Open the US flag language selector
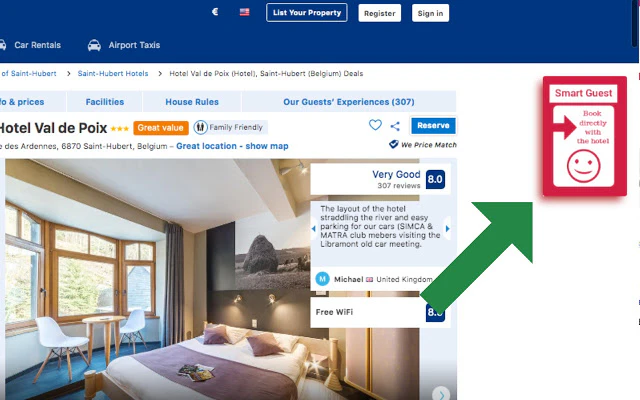The height and width of the screenshot is (400, 640). click(244, 12)
